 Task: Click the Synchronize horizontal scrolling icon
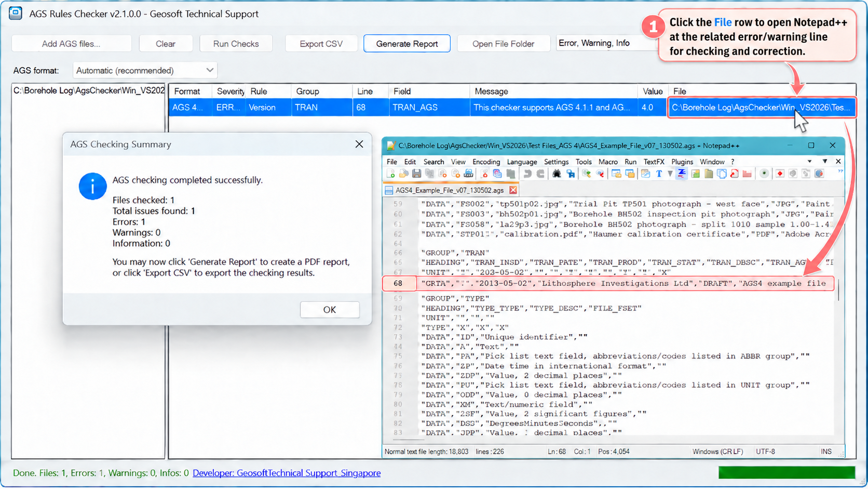pos(630,174)
